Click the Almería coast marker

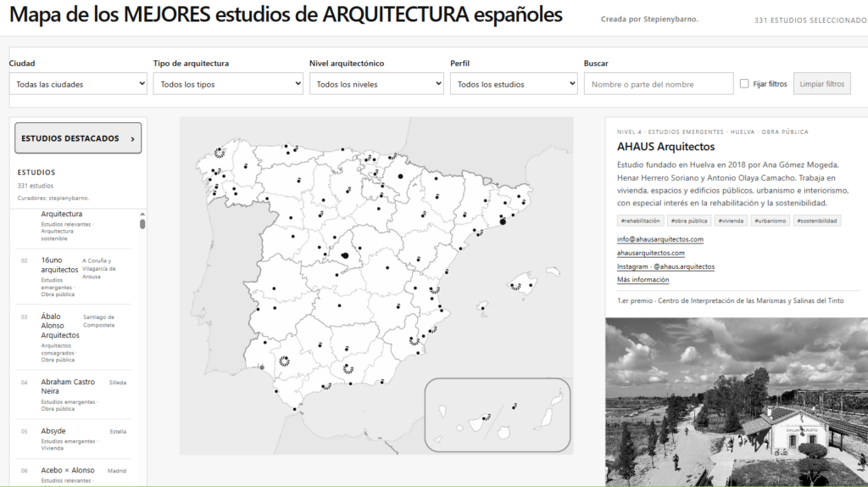[382, 382]
